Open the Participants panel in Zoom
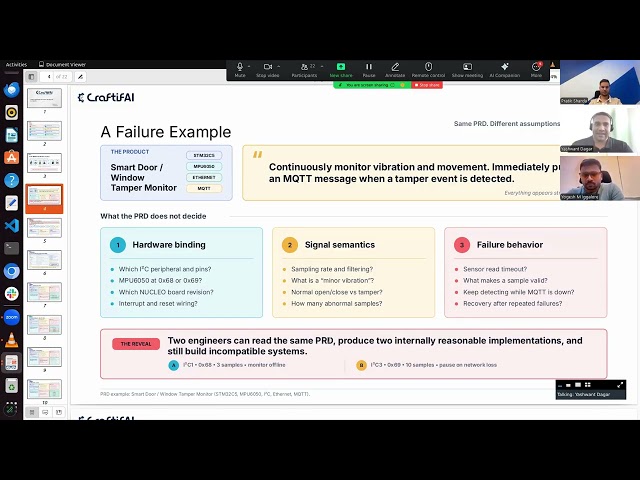This screenshot has width=640, height=480. [x=304, y=69]
